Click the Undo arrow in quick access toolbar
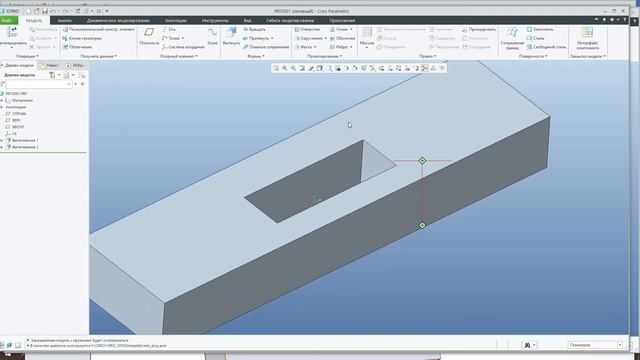This screenshot has width=640, height=360. pyautogui.click(x=53, y=11)
